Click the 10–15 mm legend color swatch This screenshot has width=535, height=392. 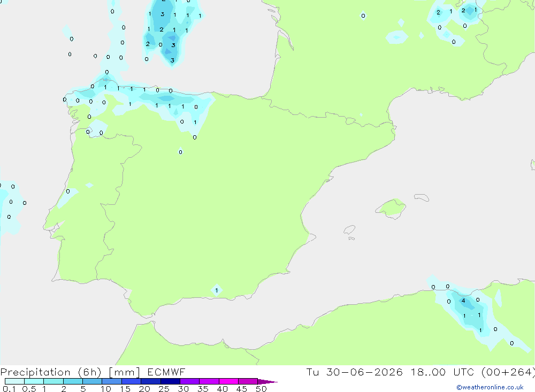(x=112, y=381)
